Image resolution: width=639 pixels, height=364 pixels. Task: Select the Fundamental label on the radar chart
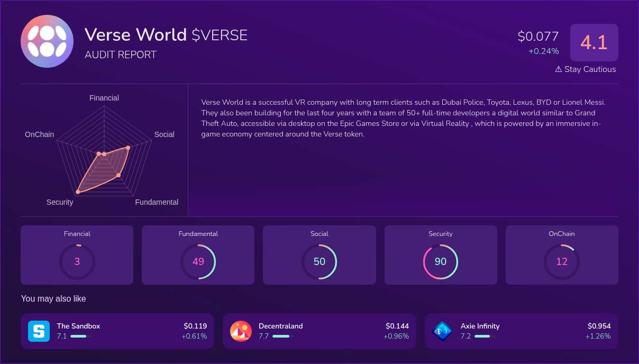click(x=157, y=202)
